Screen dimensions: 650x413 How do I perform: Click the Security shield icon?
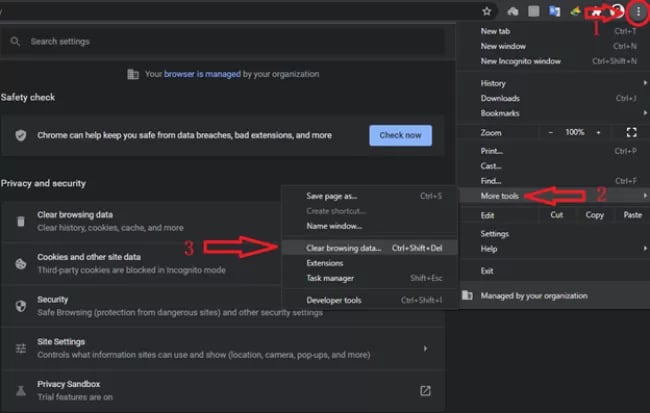click(x=21, y=306)
